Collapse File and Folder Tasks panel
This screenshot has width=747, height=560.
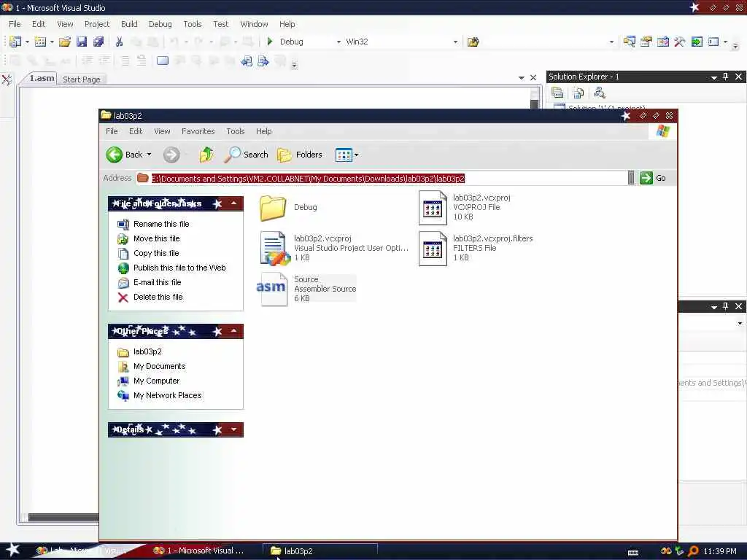tap(234, 203)
